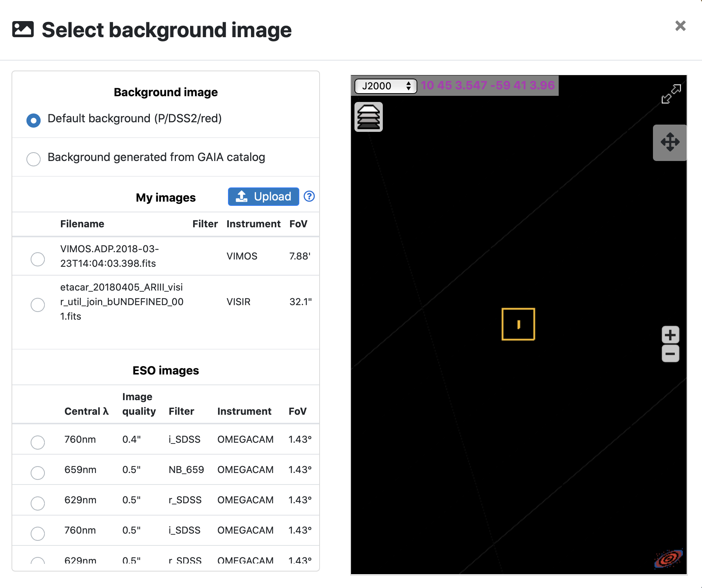
Task: Zoom out using the minus button
Action: [670, 353]
